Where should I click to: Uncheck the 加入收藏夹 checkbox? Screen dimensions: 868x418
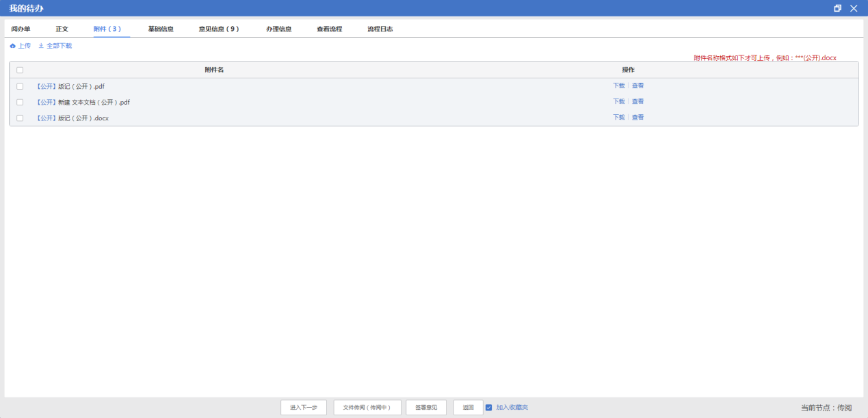pos(488,408)
